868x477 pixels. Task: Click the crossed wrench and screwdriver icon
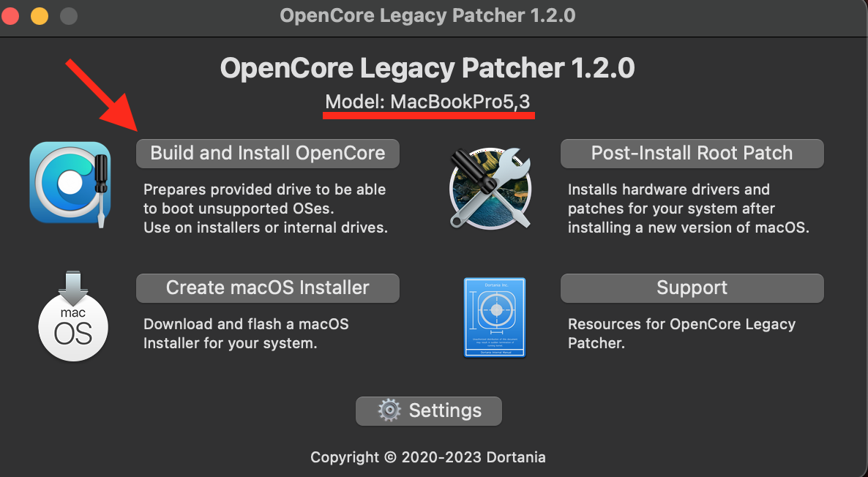[489, 187]
